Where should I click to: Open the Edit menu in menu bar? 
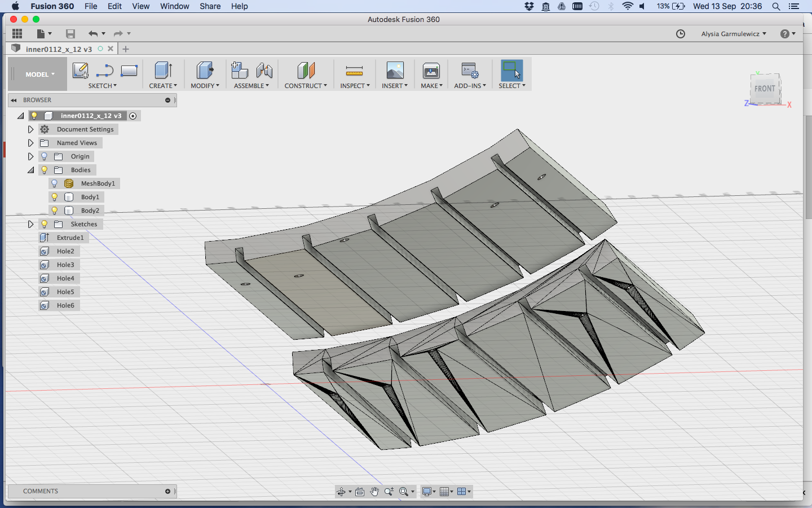tap(115, 6)
